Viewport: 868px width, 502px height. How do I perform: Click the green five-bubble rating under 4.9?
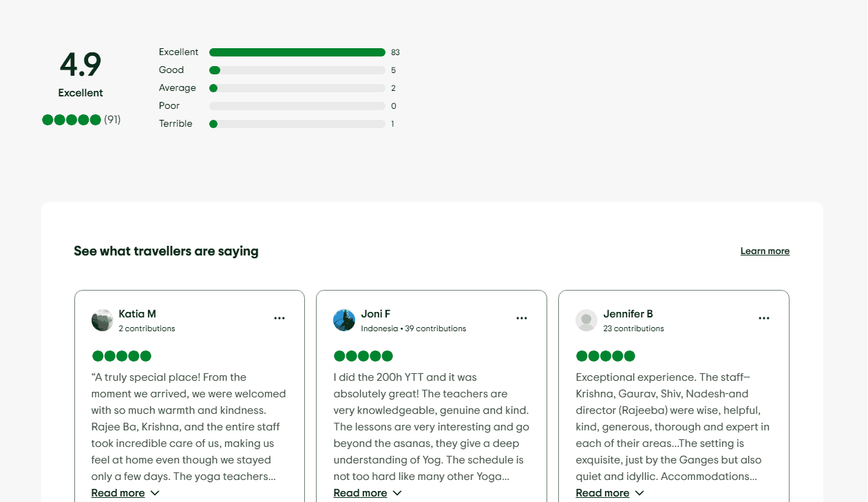[71, 120]
